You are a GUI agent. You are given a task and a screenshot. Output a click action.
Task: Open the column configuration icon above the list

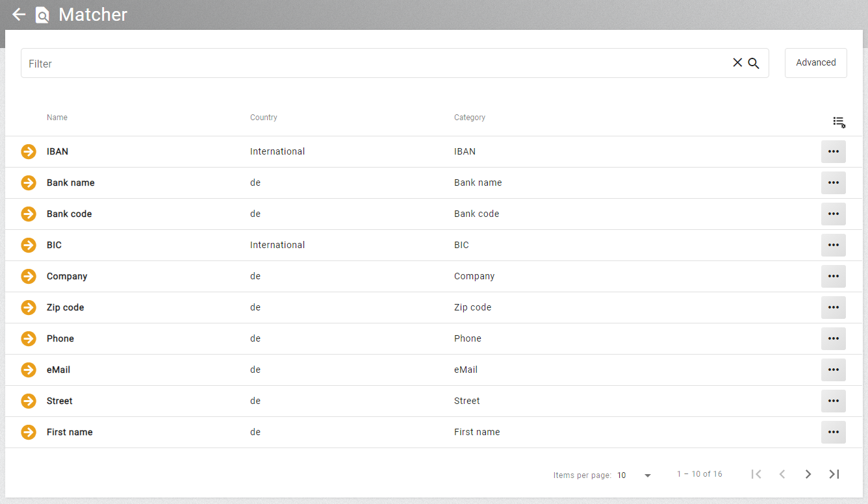(839, 122)
